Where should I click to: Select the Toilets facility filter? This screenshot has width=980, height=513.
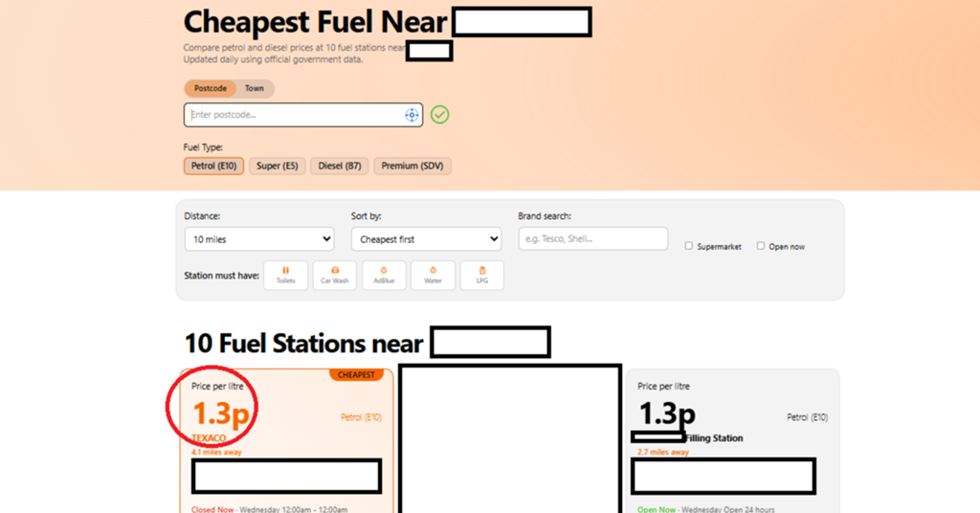click(285, 276)
